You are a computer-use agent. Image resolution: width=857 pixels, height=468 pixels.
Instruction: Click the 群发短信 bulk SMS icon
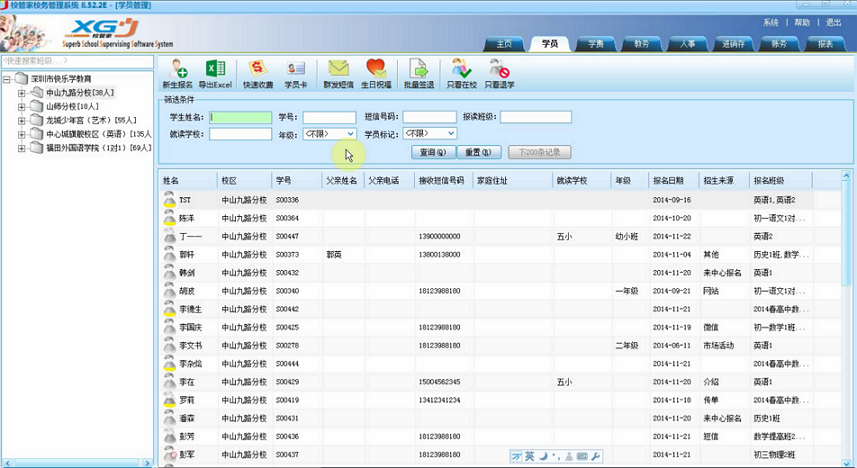tap(338, 69)
